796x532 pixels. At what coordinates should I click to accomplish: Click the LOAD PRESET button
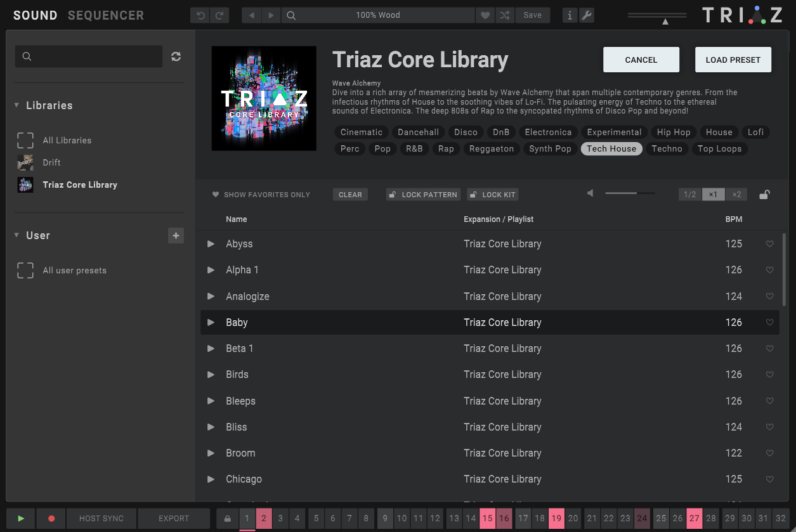(x=733, y=59)
